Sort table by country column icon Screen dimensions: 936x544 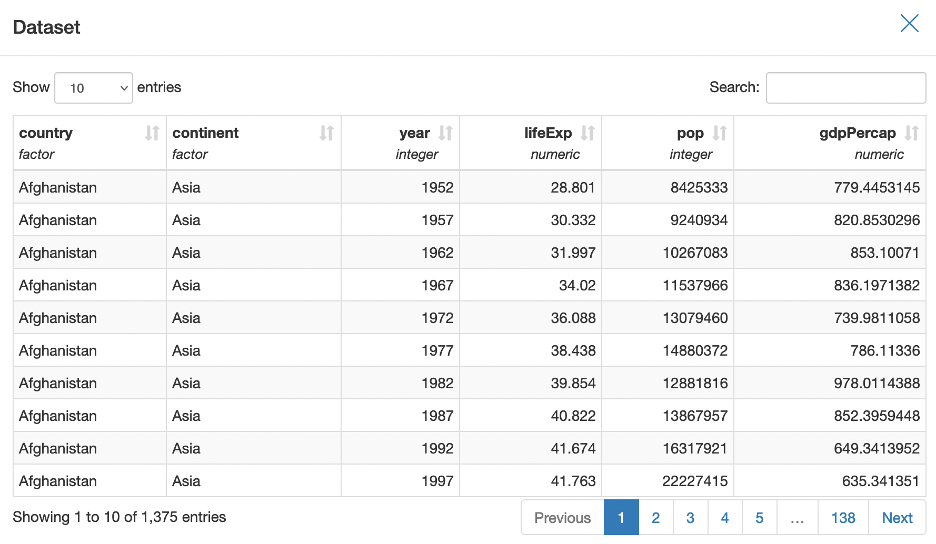click(x=152, y=133)
